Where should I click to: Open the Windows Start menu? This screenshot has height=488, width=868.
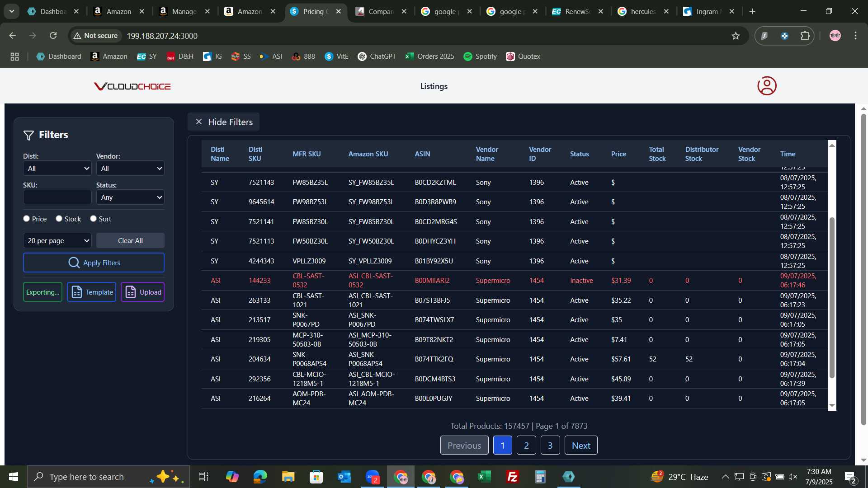coord(14,477)
